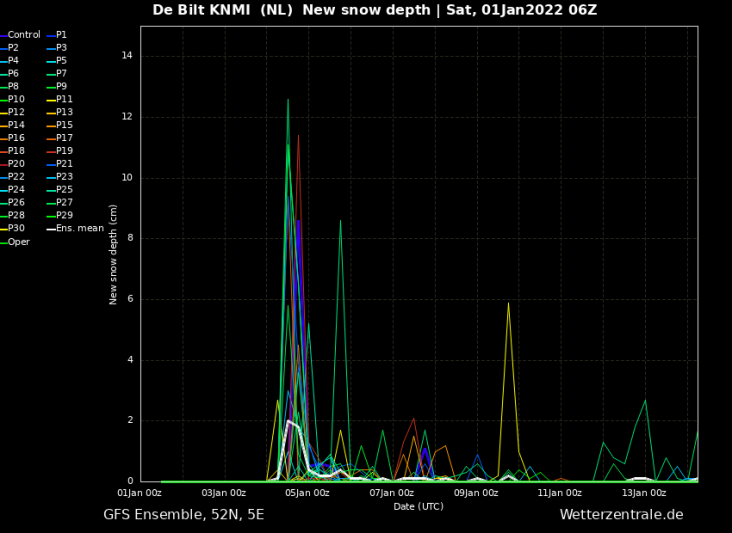The image size is (732, 533).
Task: Click the P11 legend label
Action: click(64, 100)
